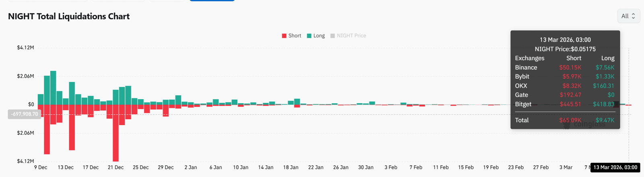Open the "All" exchange selector dropdown
The width and height of the screenshot is (644, 177).
[x=628, y=16]
